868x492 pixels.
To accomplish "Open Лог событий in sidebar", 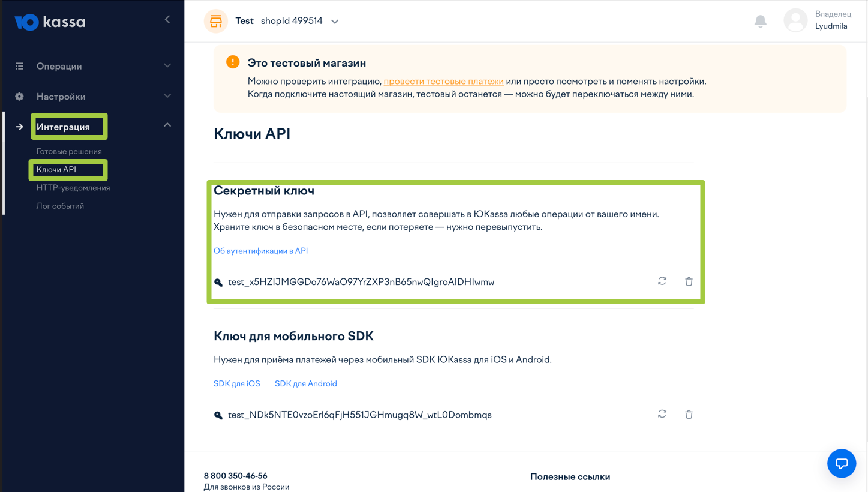I will (x=60, y=206).
